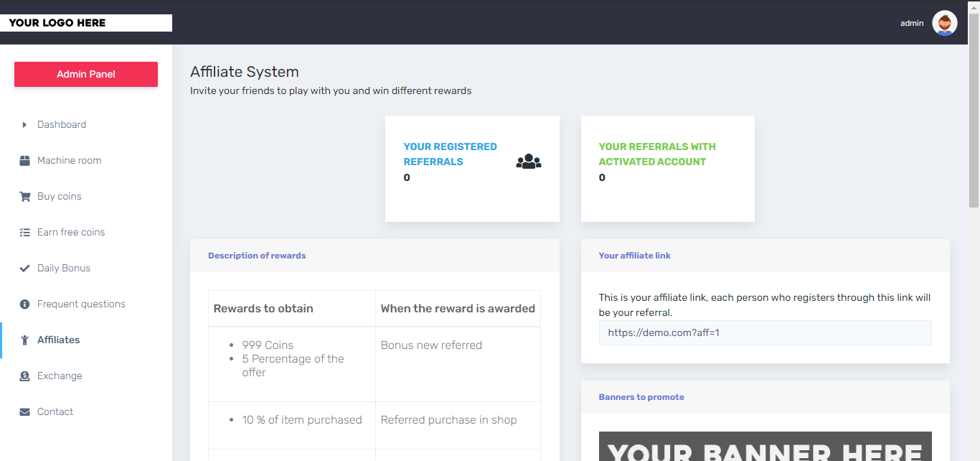This screenshot has height=461, width=980.
Task: Click 10 % of item purchased entry
Action: click(302, 420)
